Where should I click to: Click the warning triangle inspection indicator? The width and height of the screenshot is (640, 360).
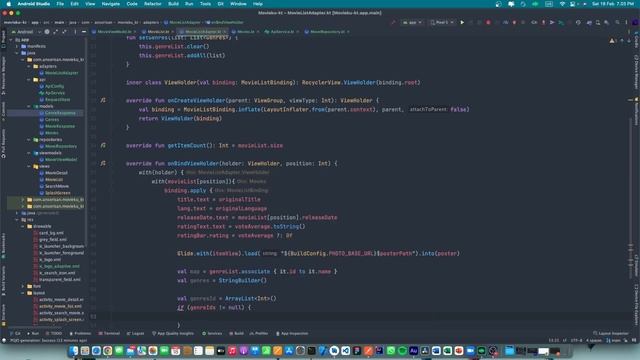tap(612, 41)
